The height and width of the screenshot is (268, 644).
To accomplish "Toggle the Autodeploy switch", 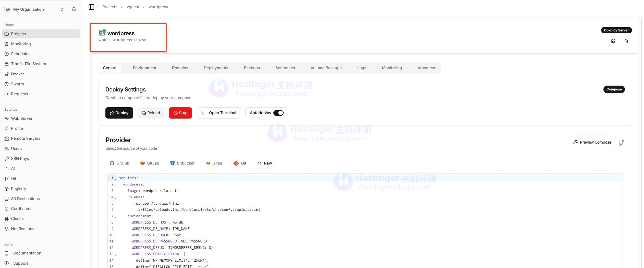I will 278,113.
